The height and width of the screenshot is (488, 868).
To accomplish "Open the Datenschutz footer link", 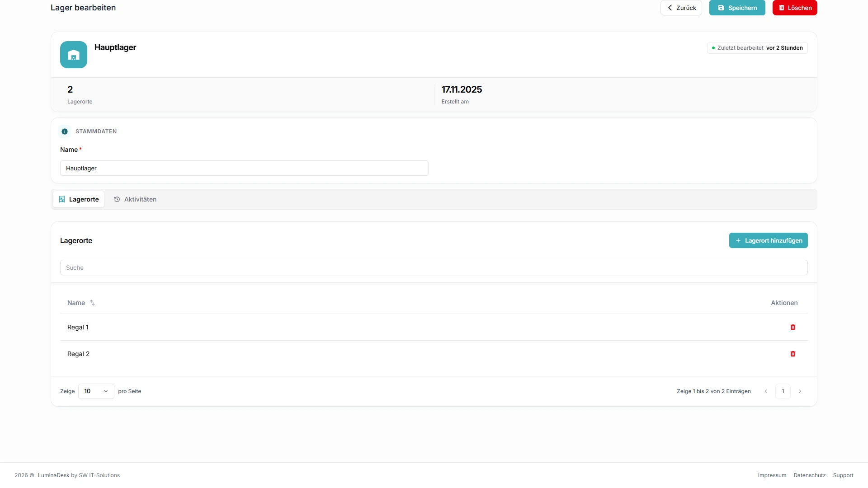I will point(810,475).
